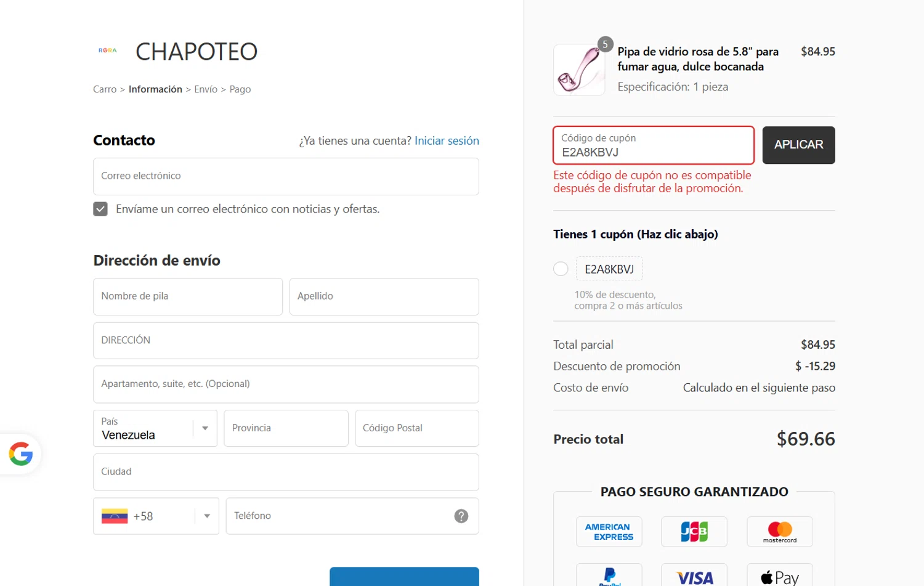Select Envío breadcrumb step

pyautogui.click(x=206, y=89)
